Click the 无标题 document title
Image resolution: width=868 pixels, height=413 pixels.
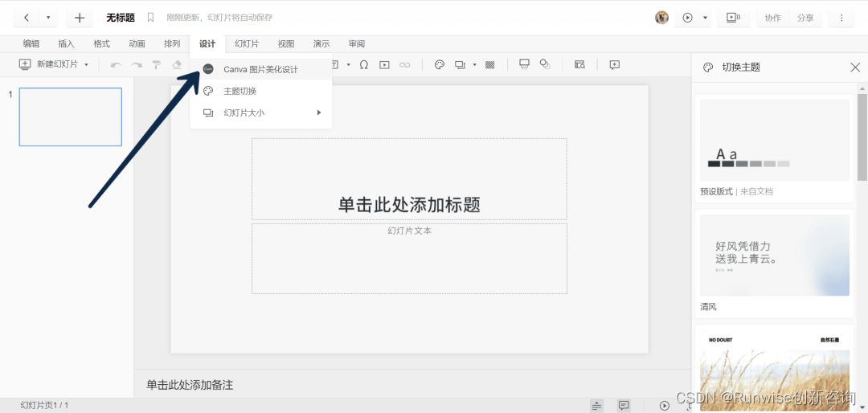(x=121, y=18)
